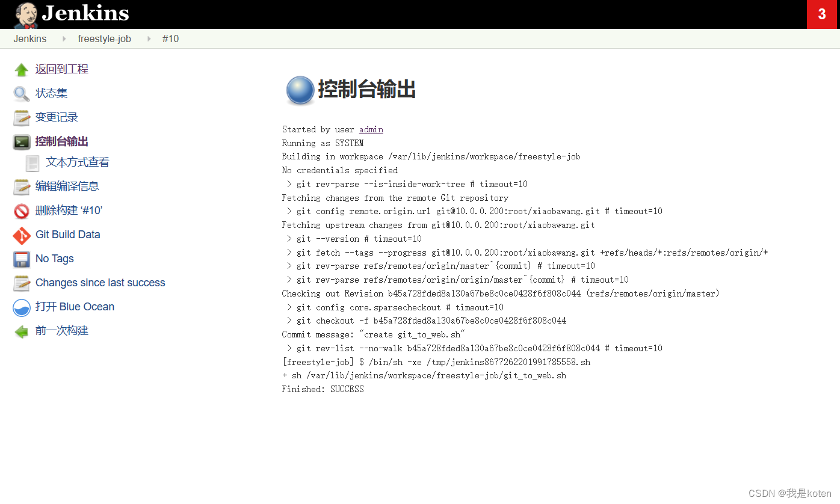Choose 删除构建 '#10' in sidebar

69,211
